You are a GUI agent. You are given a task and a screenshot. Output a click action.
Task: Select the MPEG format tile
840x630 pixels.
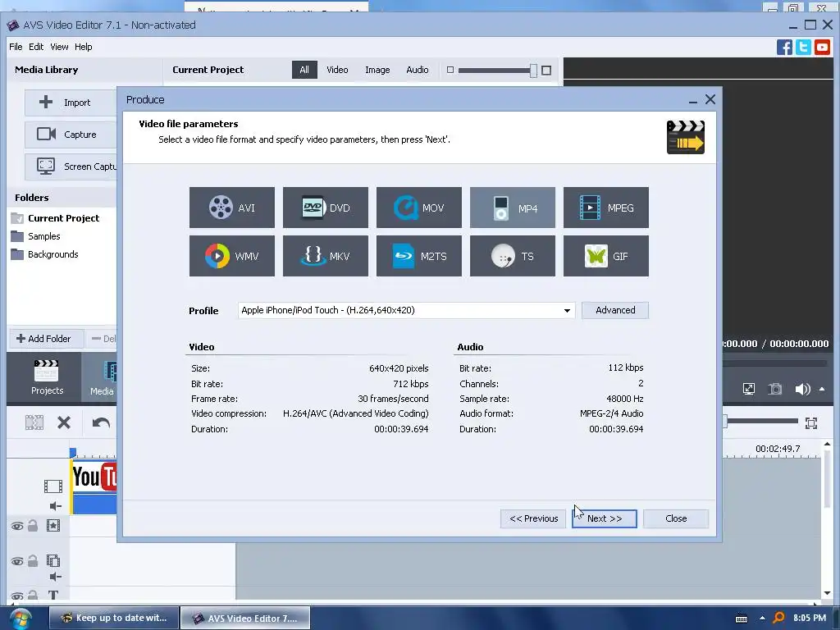click(606, 208)
